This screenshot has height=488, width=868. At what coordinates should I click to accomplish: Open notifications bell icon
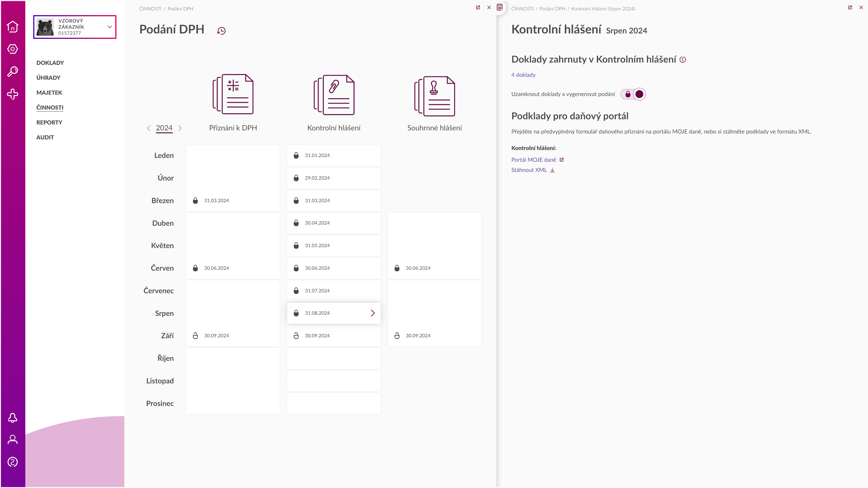point(12,418)
